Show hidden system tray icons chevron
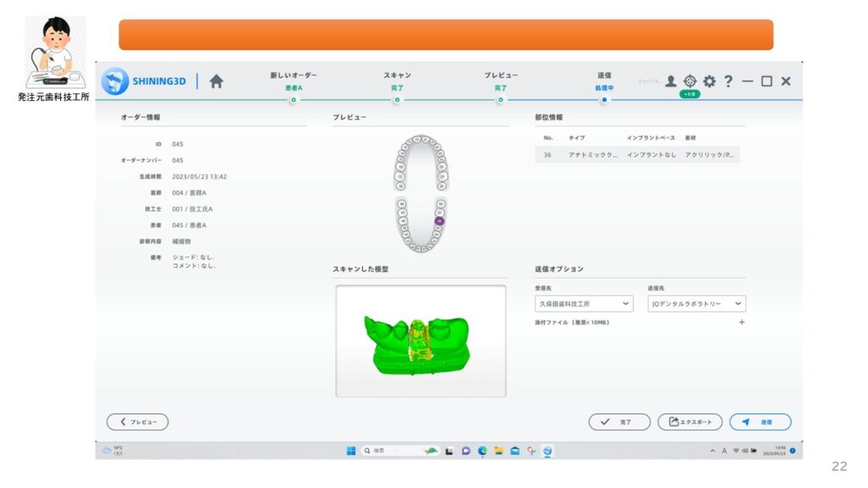The height and width of the screenshot is (488, 868). pyautogui.click(x=713, y=451)
